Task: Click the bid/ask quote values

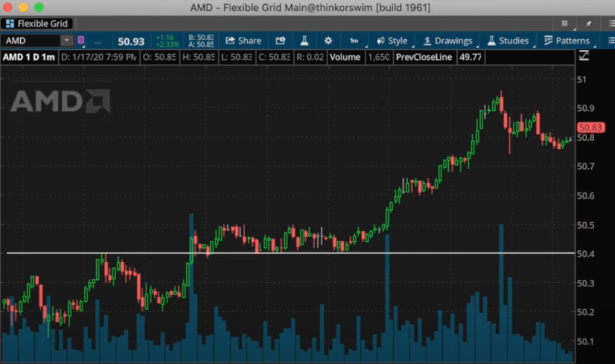Action: [x=201, y=41]
